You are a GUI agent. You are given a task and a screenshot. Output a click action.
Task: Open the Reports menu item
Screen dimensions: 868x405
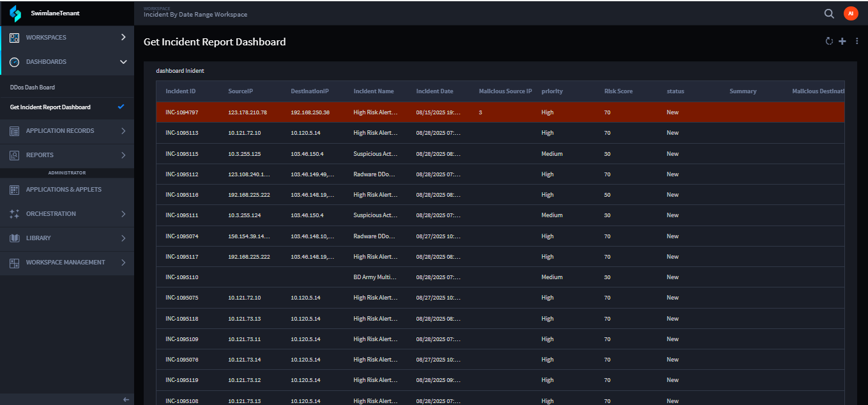point(40,155)
